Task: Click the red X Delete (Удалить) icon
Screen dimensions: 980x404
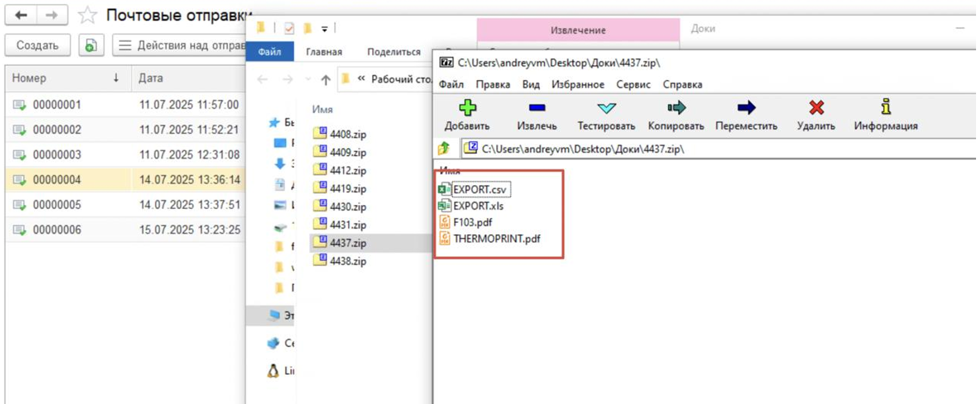Action: click(816, 108)
